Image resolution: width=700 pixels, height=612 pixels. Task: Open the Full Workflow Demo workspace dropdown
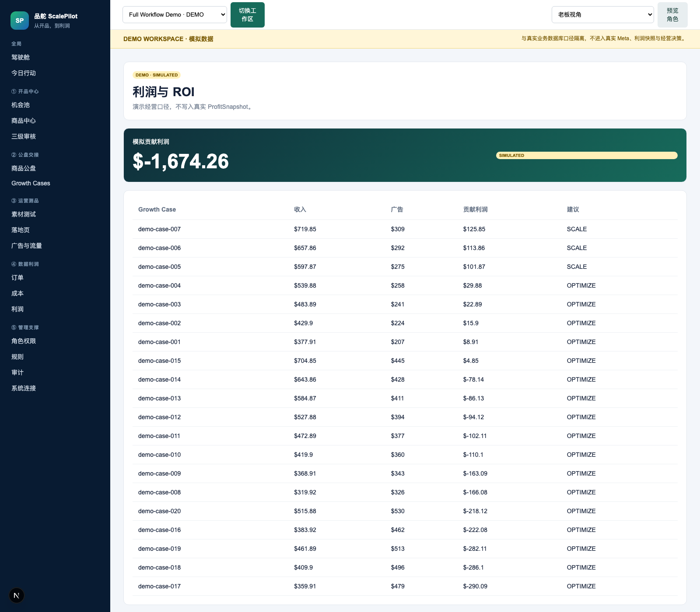(175, 14)
